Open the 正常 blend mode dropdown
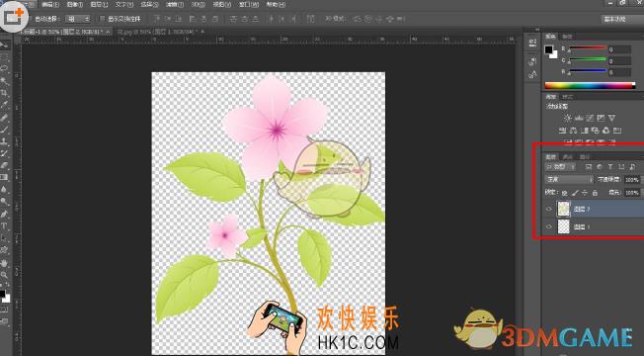Image resolution: width=644 pixels, height=356 pixels. 569,180
